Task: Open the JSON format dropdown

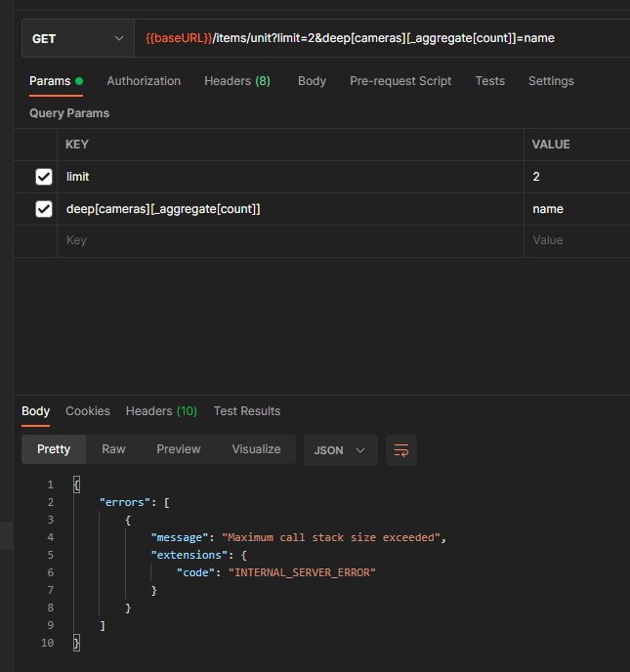Action: tap(340, 450)
